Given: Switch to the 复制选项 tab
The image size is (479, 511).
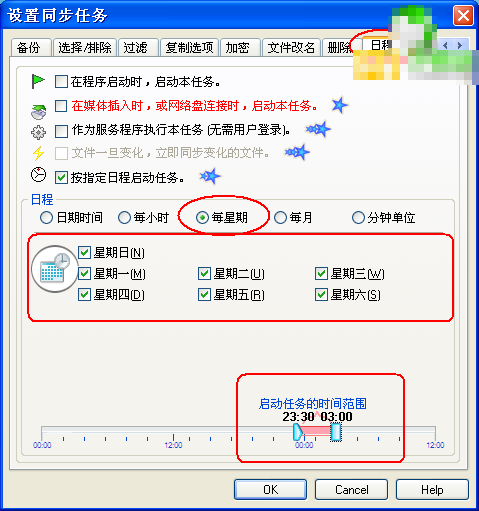Looking at the screenshot, I should [189, 48].
